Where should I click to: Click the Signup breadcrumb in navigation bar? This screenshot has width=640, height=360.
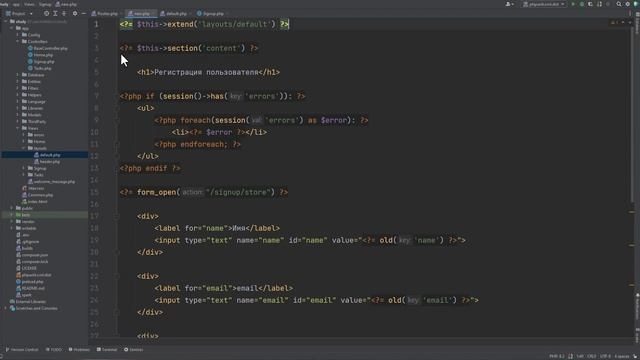tap(45, 4)
